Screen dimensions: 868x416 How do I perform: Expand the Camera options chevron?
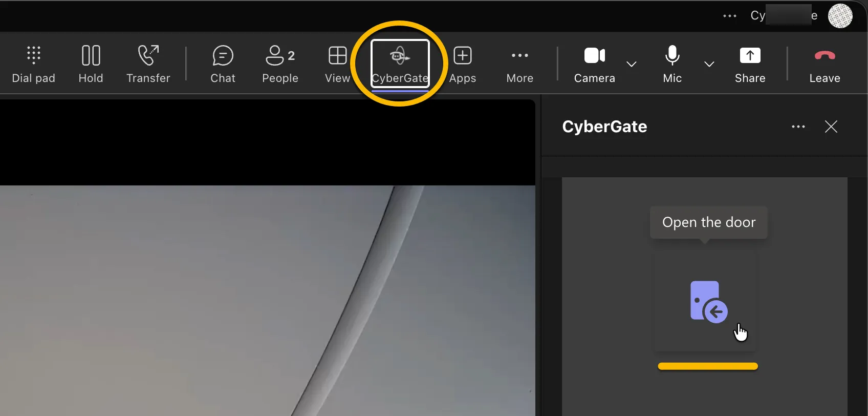[x=632, y=64]
